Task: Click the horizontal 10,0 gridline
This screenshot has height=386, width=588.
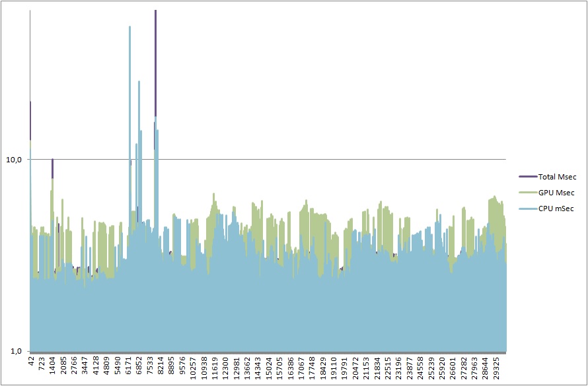Action: [x=330, y=159]
